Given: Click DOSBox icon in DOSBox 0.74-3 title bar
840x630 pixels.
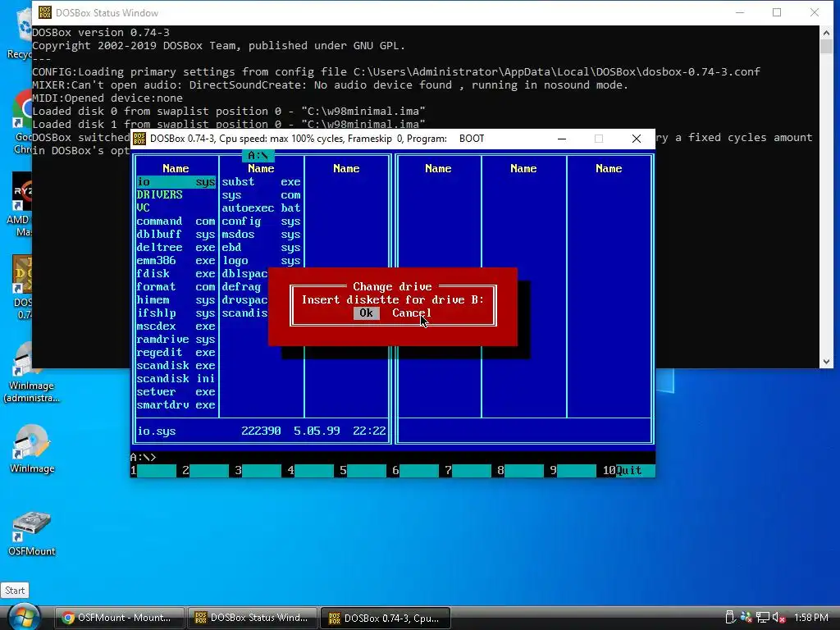Looking at the screenshot, I should [x=139, y=139].
